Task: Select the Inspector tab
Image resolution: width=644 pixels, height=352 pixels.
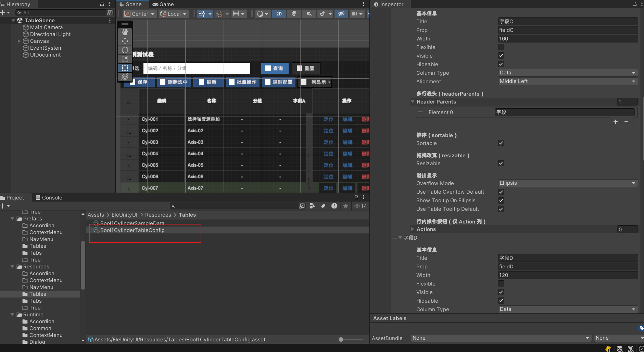Action: (389, 4)
